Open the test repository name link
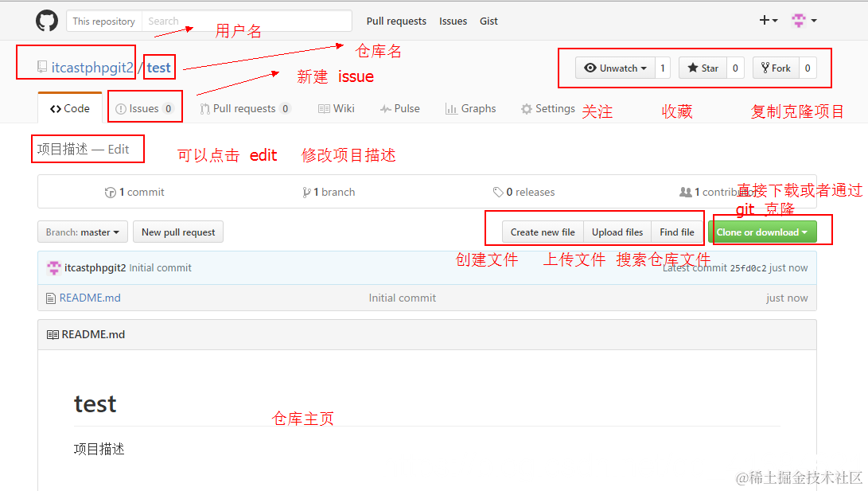The height and width of the screenshot is (491, 868). pyautogui.click(x=159, y=68)
